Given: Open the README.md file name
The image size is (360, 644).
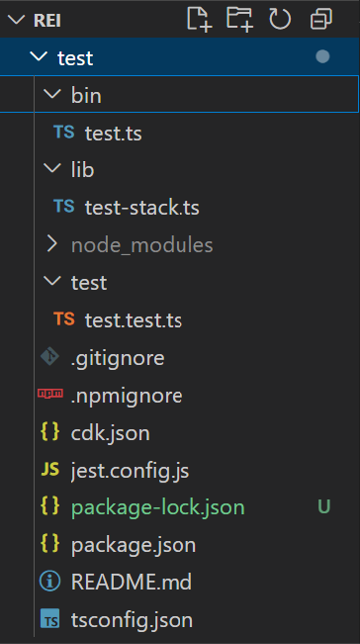Looking at the screenshot, I should coord(132,582).
